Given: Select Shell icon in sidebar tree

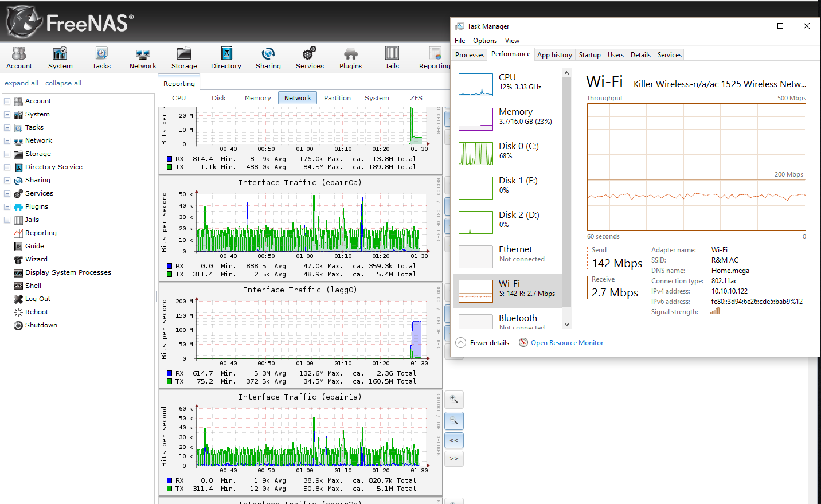Looking at the screenshot, I should tap(18, 286).
